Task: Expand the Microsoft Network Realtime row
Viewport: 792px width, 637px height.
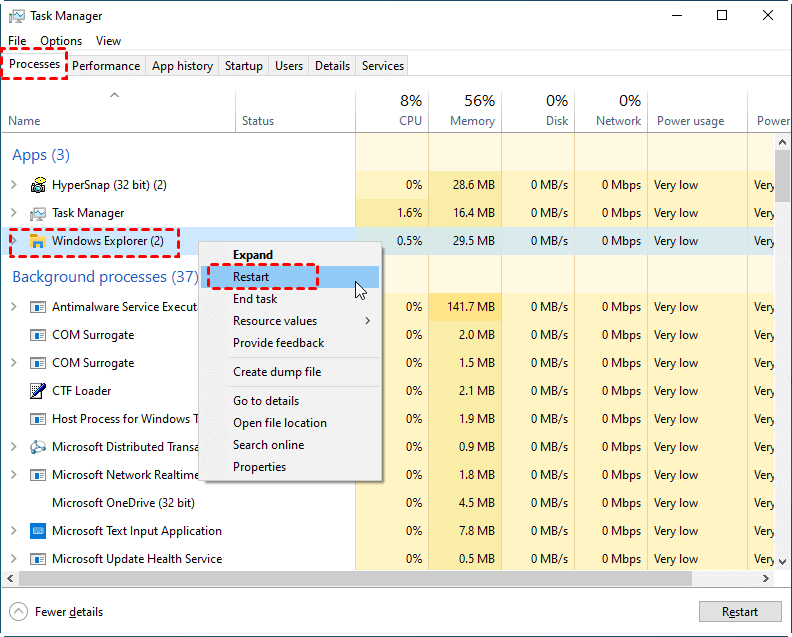Action: [13, 475]
